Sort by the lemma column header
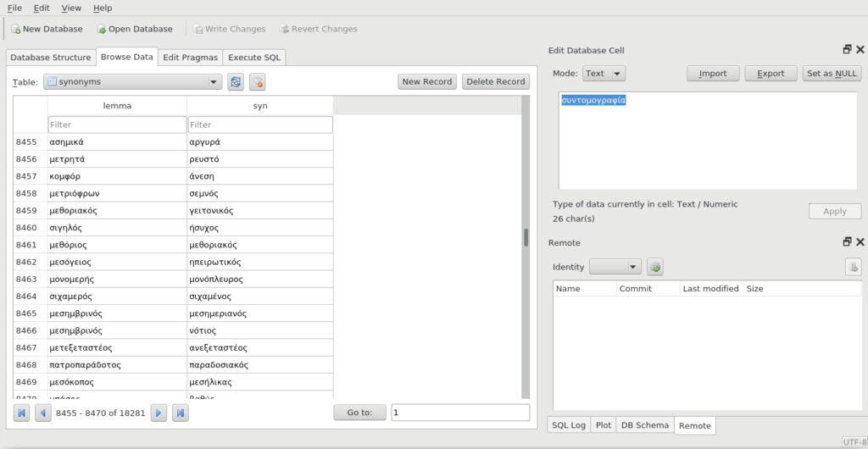Image resolution: width=868 pixels, height=449 pixels. tap(117, 106)
